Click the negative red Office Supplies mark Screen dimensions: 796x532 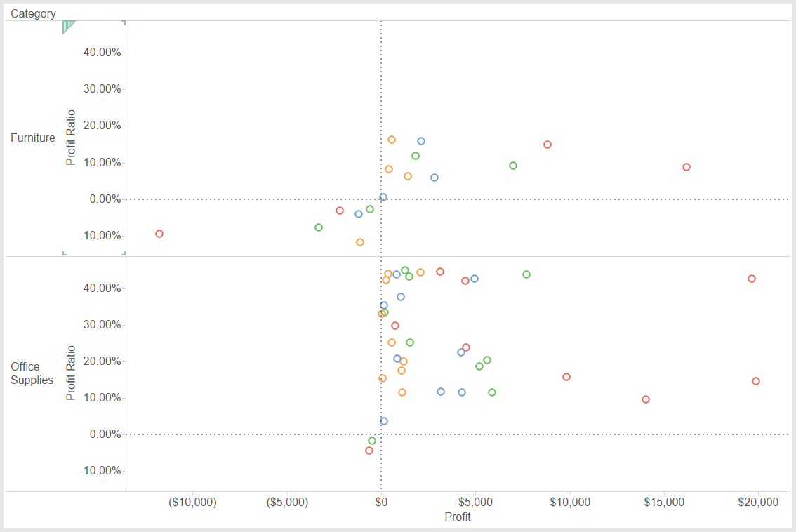tap(369, 451)
